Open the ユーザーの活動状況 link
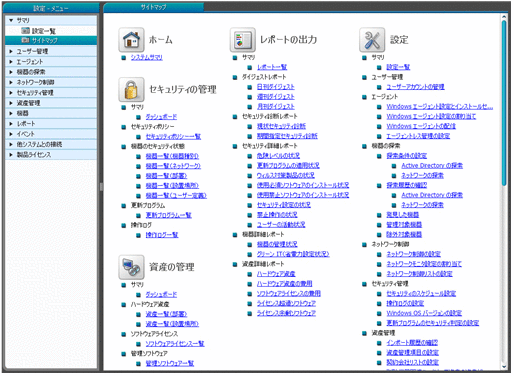This screenshot has height=376, width=514. point(281,225)
